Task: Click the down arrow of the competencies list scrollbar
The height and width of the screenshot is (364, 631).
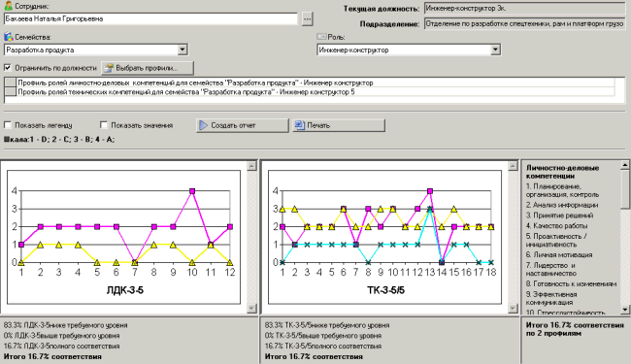Action: 625,310
